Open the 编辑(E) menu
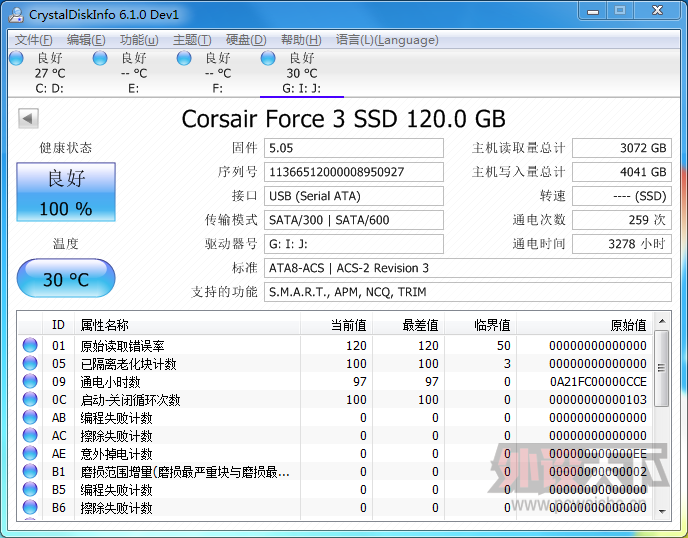The image size is (688, 538). pos(86,40)
